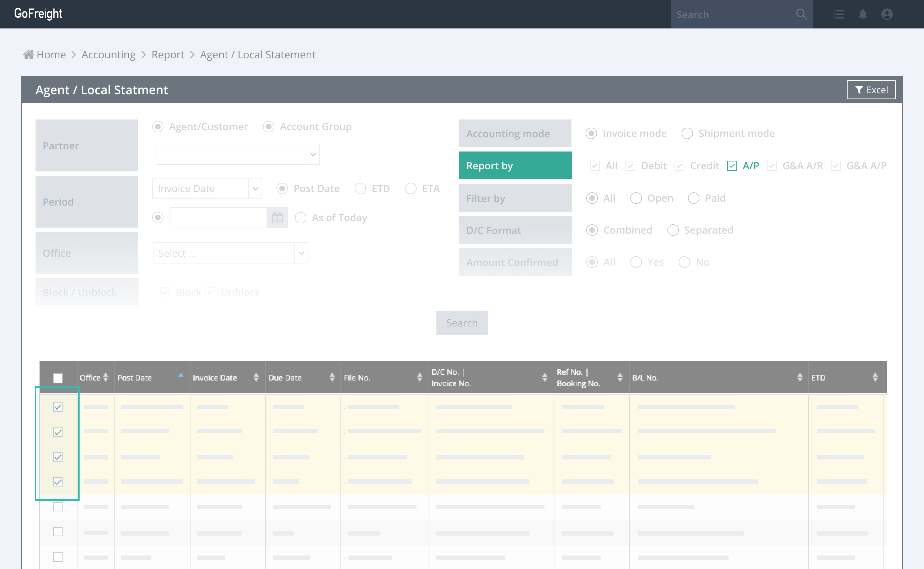Toggle the A/P report checkbox
The width and height of the screenshot is (924, 569).
(731, 166)
